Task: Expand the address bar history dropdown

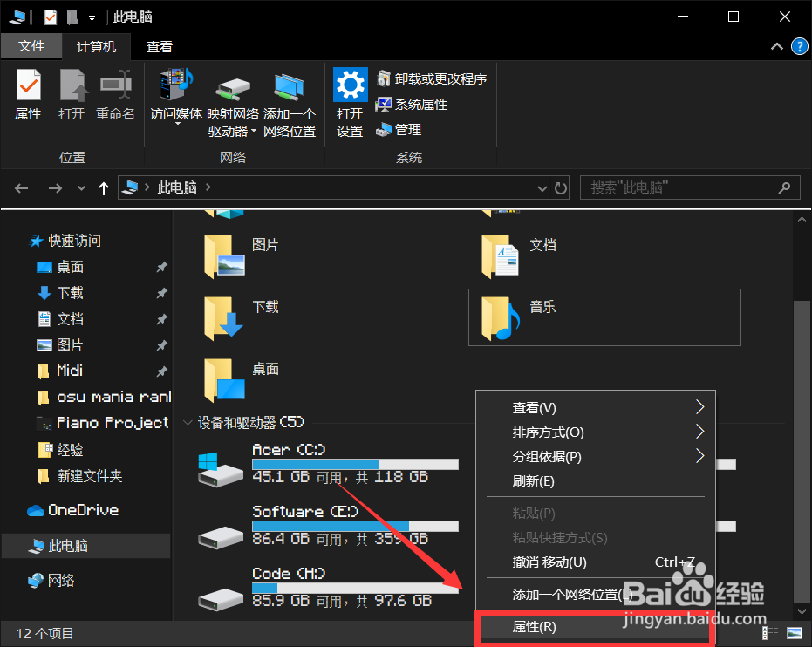Action: click(542, 187)
